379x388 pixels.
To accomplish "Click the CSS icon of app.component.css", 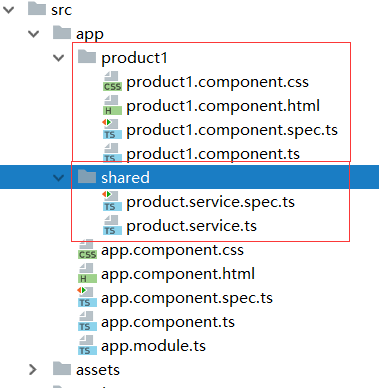I will point(87,249).
